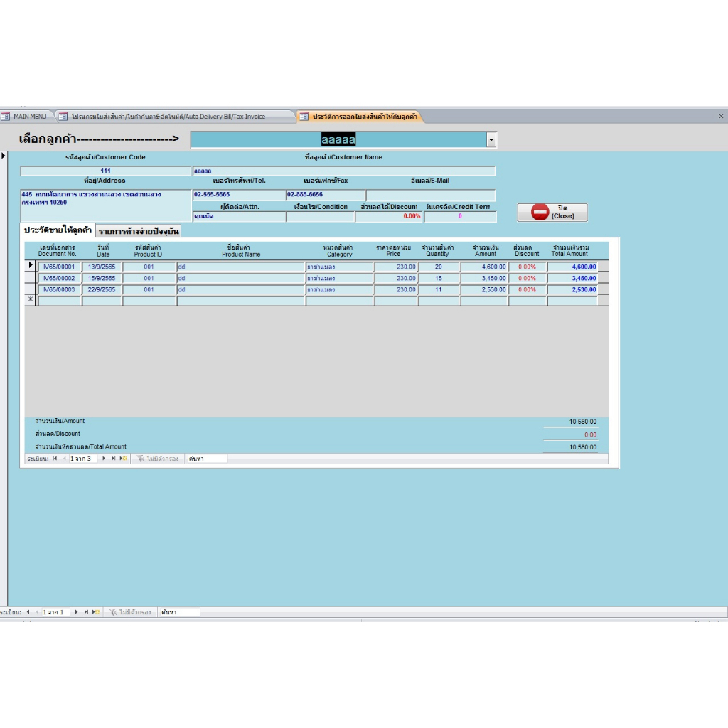Image resolution: width=728 pixels, height=728 pixels.
Task: Switch to รายการค้างจ่ายปัจจุบัน tab
Action: click(139, 231)
